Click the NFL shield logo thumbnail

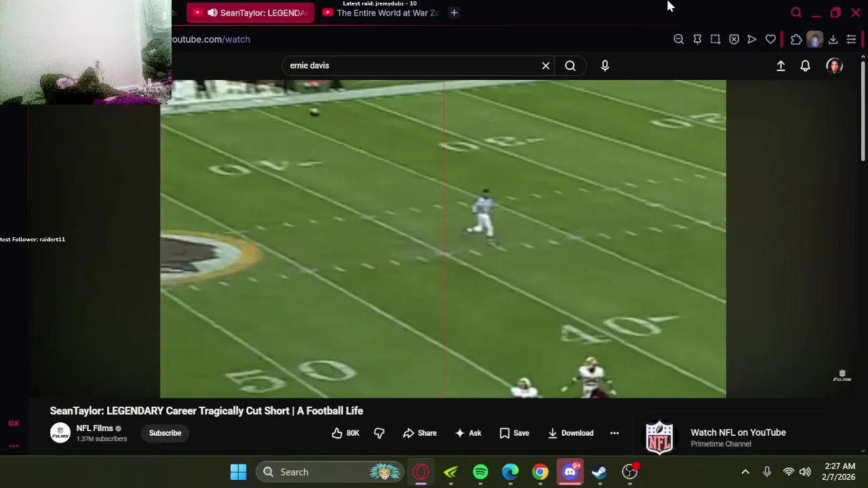click(659, 437)
